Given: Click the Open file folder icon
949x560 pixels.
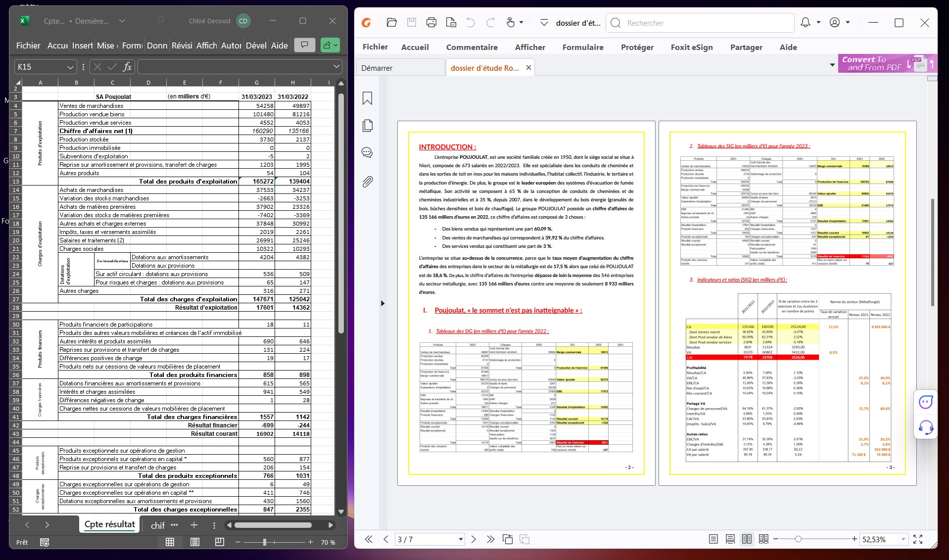Looking at the screenshot, I should click(x=391, y=22).
